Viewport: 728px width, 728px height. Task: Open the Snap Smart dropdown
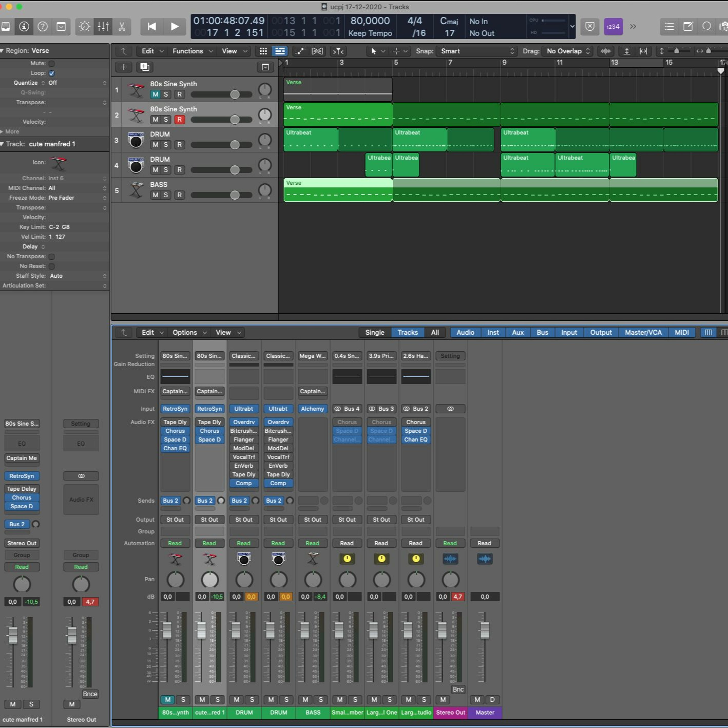pos(476,51)
